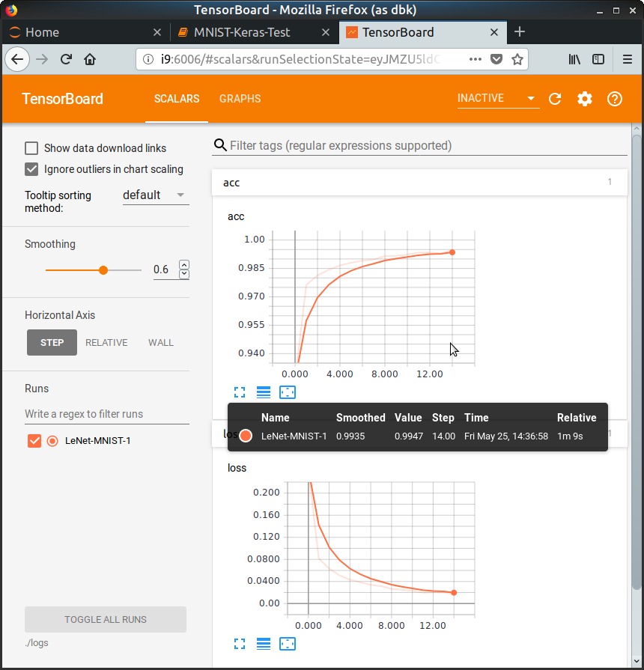
Task: Click the smoothing slider handle
Action: [103, 269]
